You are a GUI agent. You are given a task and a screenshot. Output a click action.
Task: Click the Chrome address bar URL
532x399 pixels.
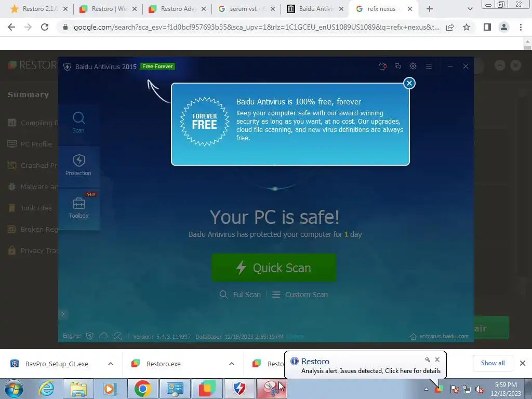point(257,27)
